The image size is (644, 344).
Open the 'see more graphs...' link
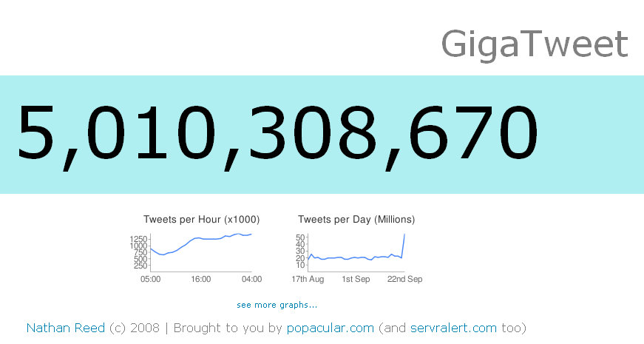(277, 305)
